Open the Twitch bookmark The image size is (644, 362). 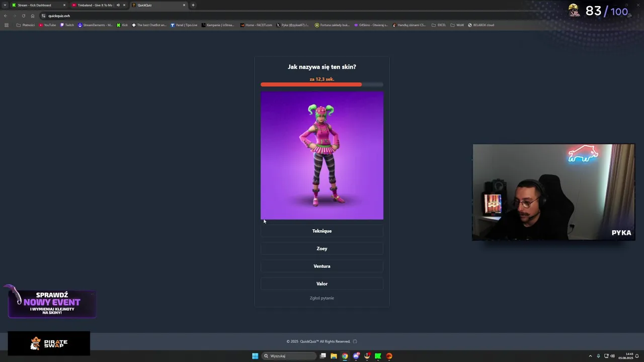pyautogui.click(x=67, y=25)
